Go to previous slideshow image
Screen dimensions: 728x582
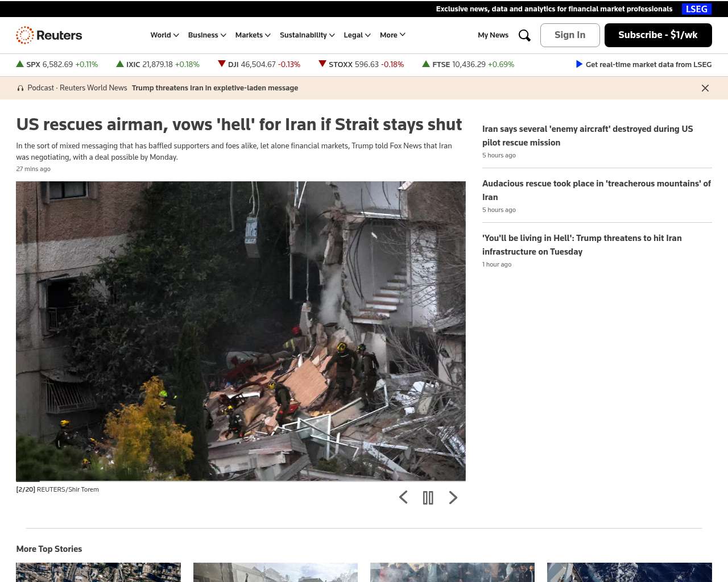point(403,498)
